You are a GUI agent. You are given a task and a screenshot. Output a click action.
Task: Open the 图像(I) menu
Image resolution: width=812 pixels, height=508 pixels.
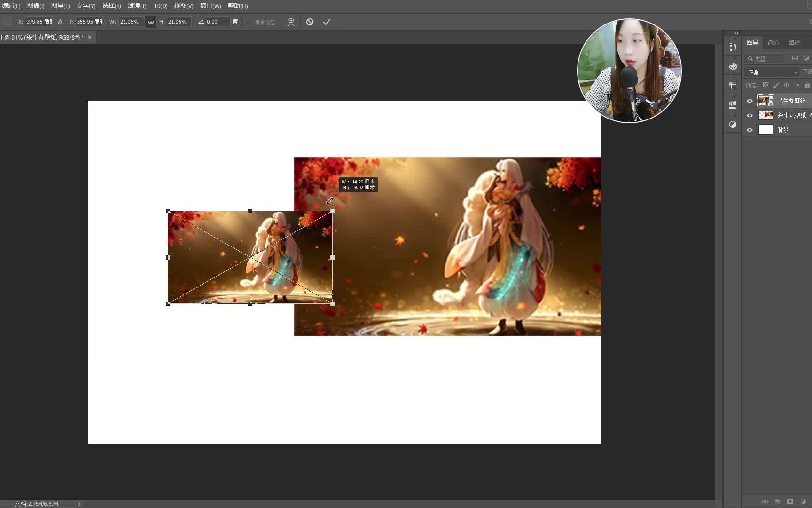tap(36, 6)
